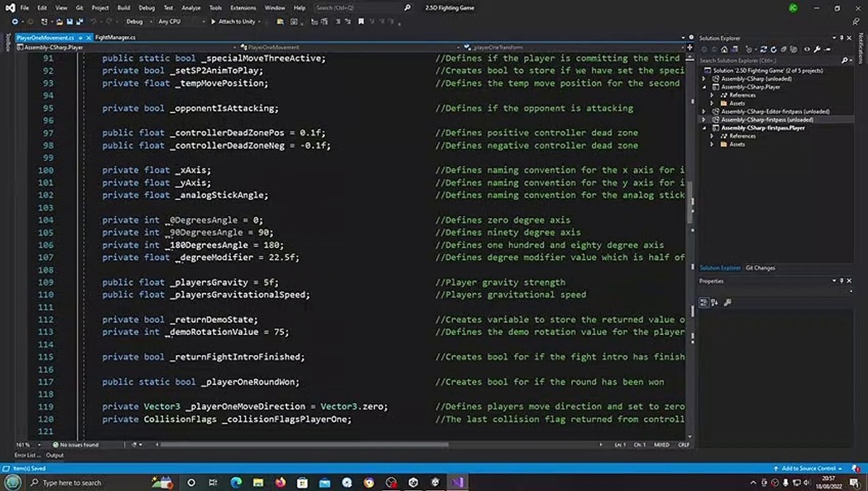Switch to Git Changes tab

(760, 268)
